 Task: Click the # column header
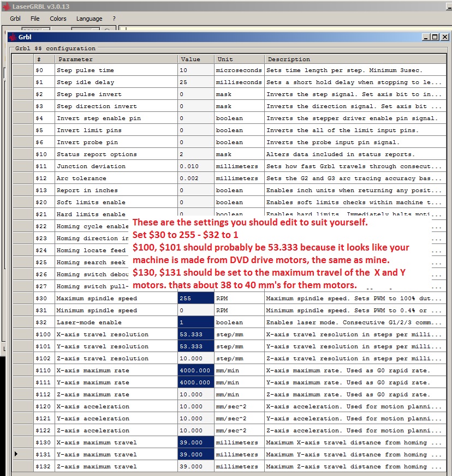point(44,59)
